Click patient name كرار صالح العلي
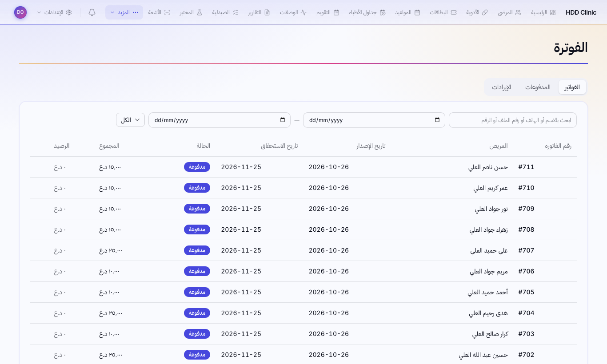Image resolution: width=607 pixels, height=364 pixels. pyautogui.click(x=490, y=334)
